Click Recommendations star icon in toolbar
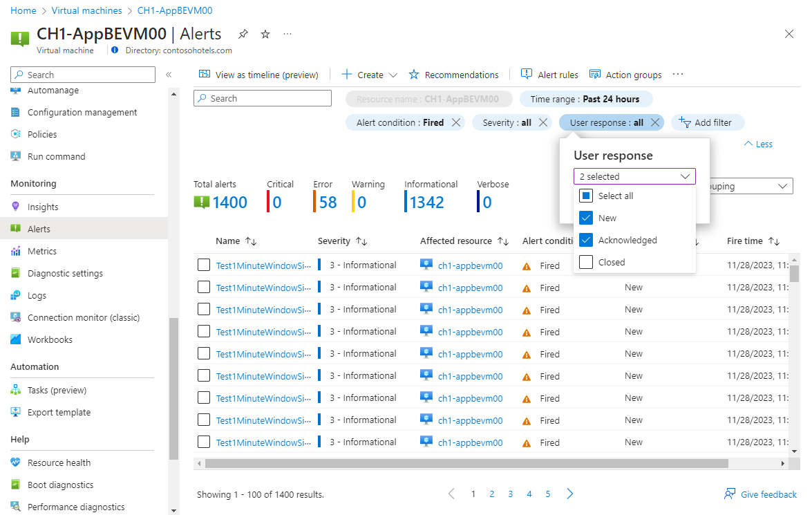 click(x=414, y=75)
